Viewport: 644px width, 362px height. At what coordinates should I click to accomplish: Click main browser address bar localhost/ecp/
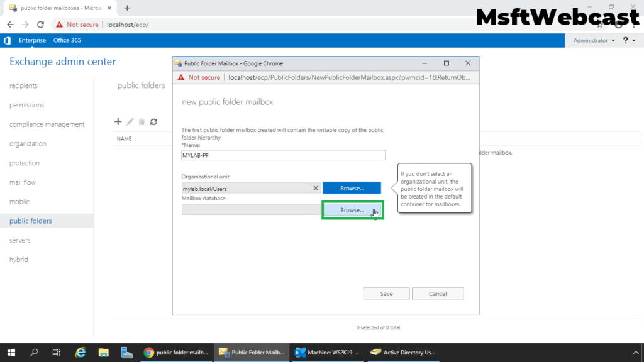[x=128, y=25]
